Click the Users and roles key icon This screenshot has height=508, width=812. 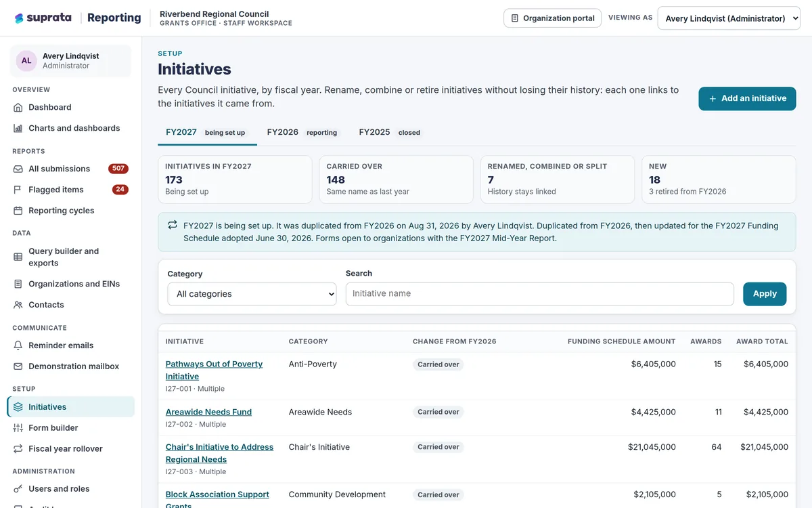[18, 489]
